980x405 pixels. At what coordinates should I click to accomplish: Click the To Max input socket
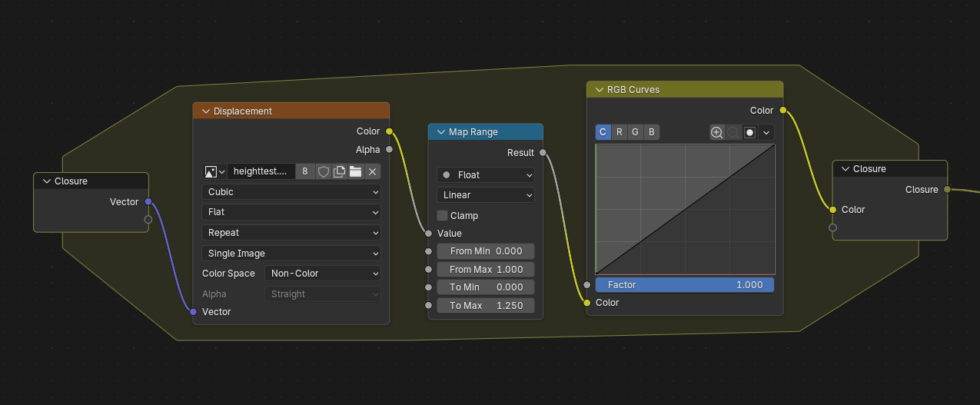428,306
